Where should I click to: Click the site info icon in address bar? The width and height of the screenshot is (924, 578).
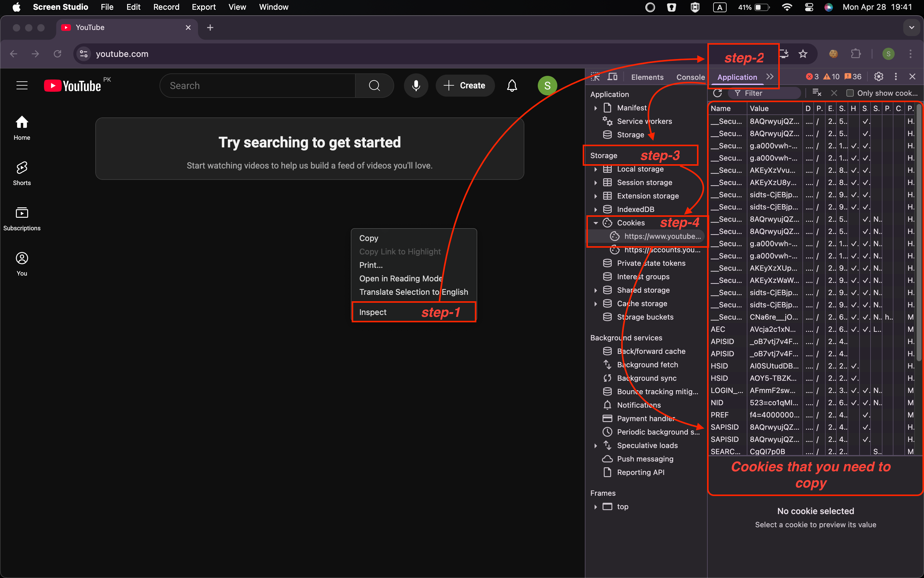click(x=84, y=54)
